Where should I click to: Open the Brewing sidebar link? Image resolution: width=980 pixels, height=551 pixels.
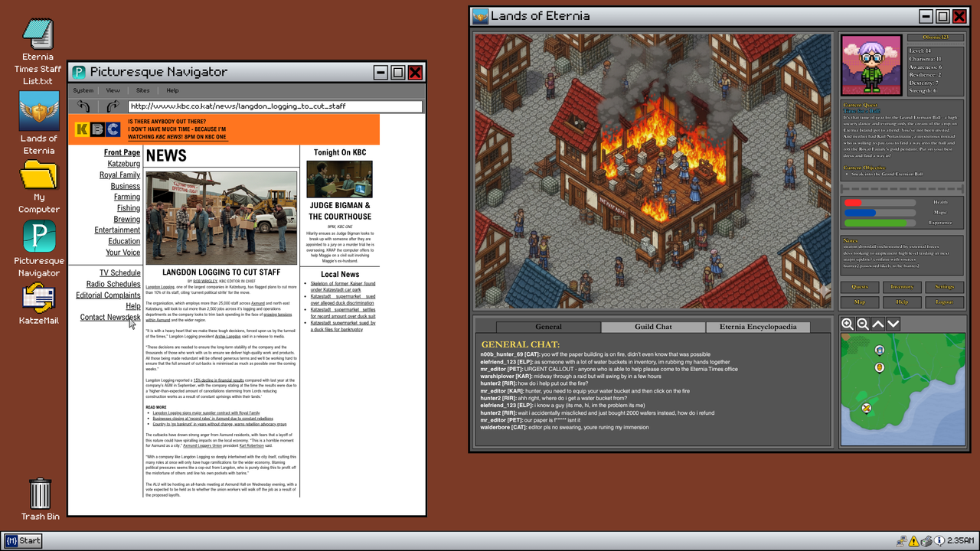pos(127,219)
